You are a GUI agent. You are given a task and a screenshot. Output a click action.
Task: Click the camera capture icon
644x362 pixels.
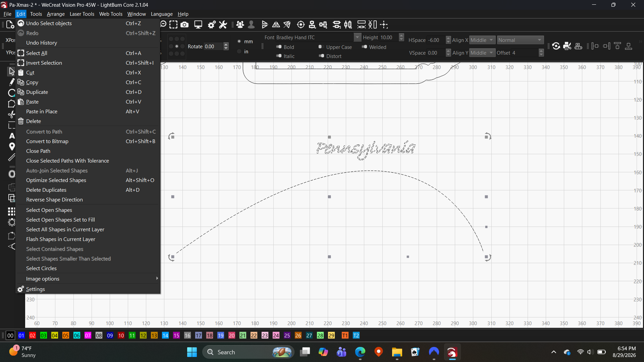184,24
